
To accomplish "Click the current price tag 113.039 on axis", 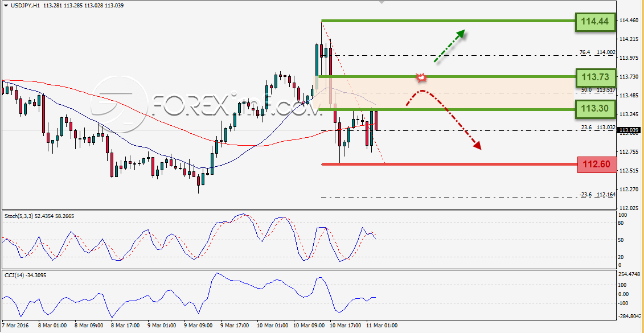I will [x=629, y=130].
